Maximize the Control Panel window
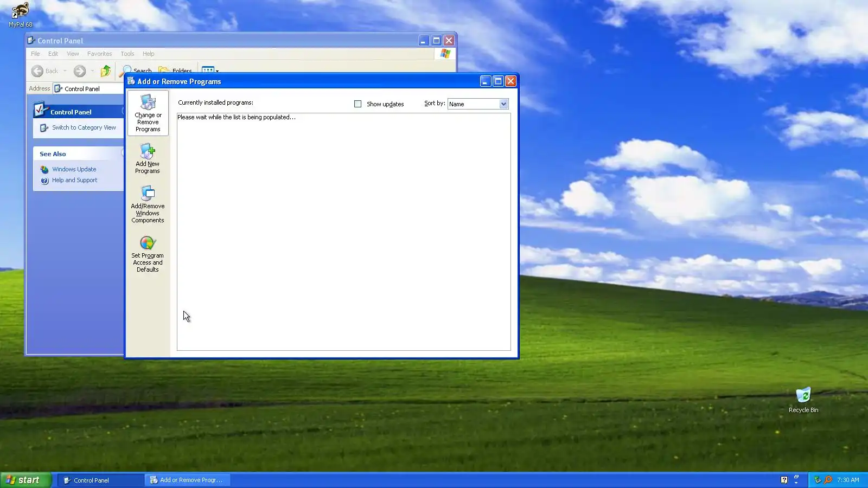This screenshot has height=488, width=868. click(x=436, y=40)
